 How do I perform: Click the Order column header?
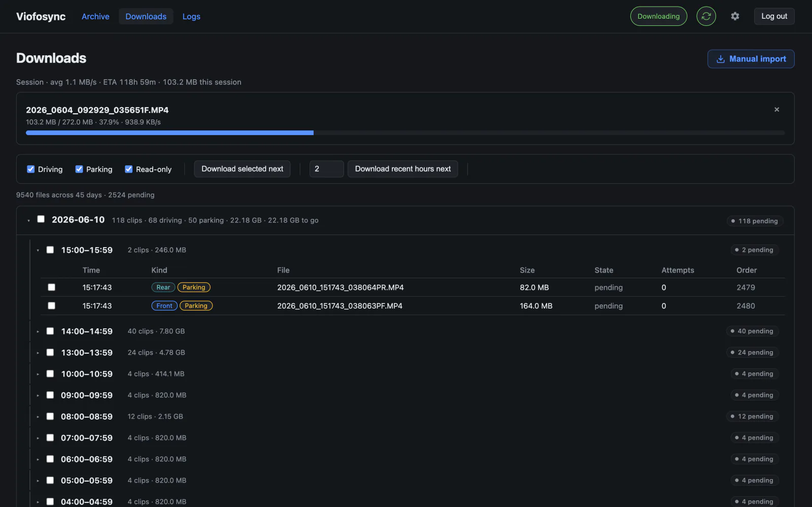tap(747, 270)
